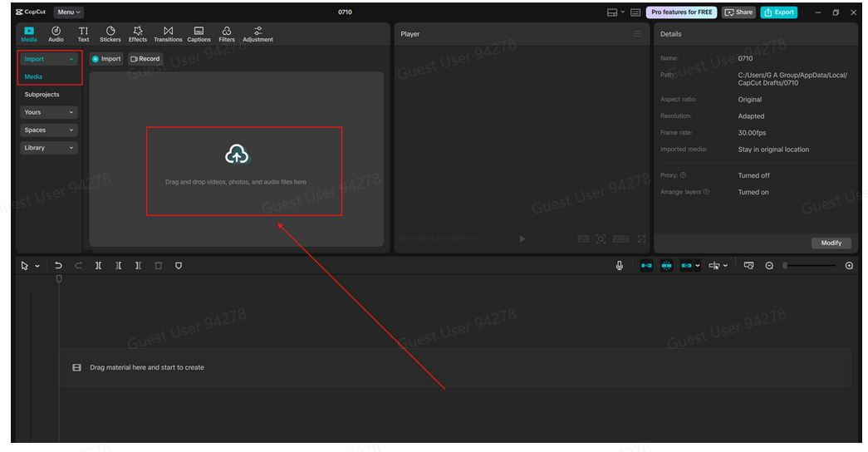
Task: Click the undo arrow in timeline toolbar
Action: click(x=58, y=266)
